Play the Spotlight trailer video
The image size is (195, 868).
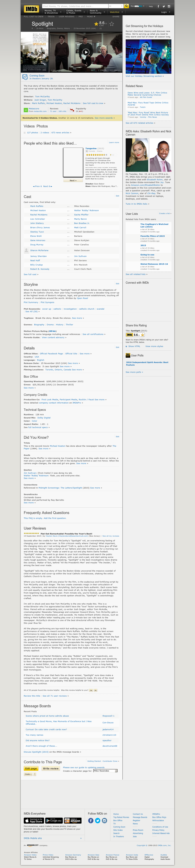[x=86, y=52]
